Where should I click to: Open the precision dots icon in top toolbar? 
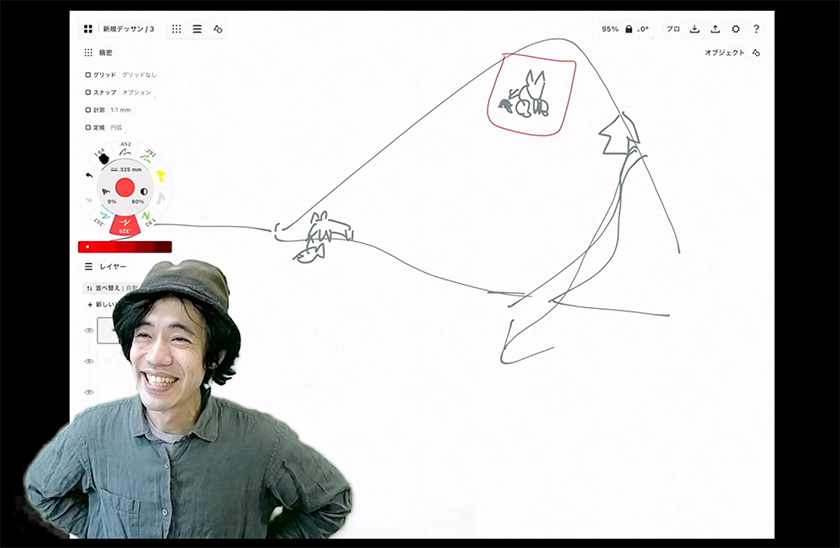click(176, 29)
